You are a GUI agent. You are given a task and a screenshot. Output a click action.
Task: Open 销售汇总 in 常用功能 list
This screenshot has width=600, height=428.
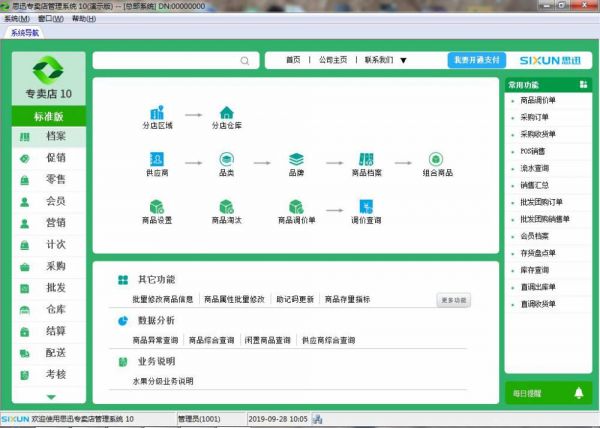[534, 186]
